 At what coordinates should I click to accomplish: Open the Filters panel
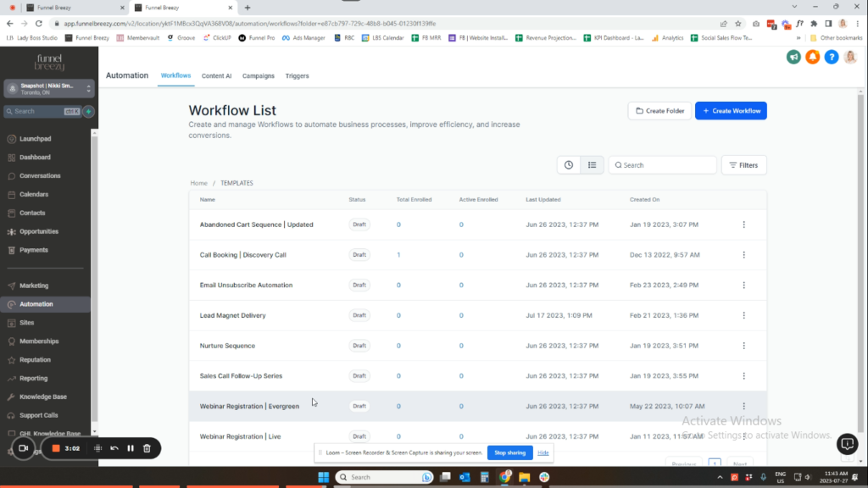coord(743,165)
